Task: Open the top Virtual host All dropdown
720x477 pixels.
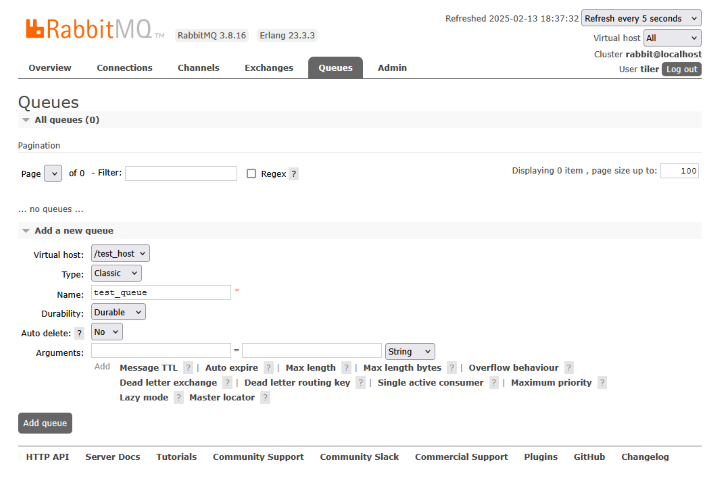Action: [x=672, y=38]
